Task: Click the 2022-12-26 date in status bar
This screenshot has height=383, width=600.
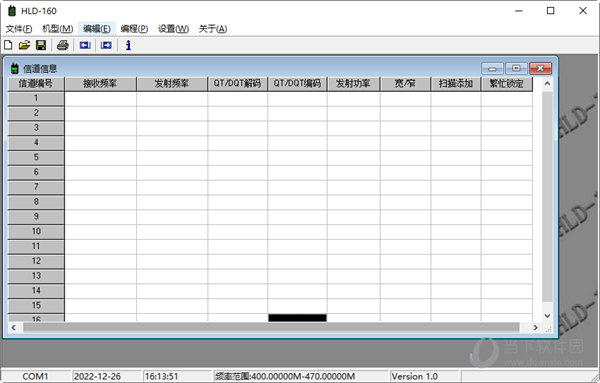Action: coord(97,376)
